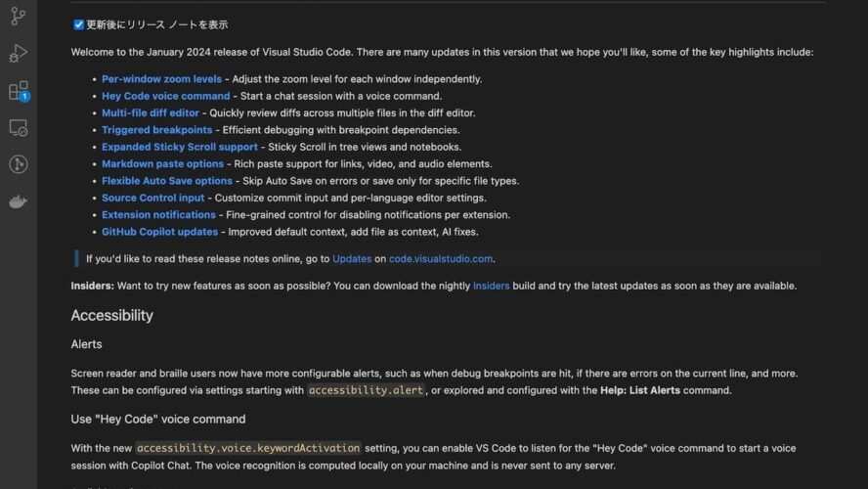Open the Docker panel
The image size is (868, 489).
(19, 201)
